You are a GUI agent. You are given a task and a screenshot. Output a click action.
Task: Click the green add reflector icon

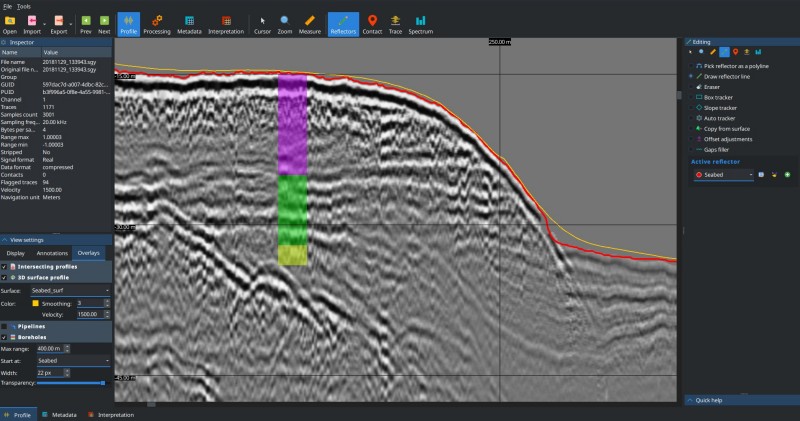[787, 175]
